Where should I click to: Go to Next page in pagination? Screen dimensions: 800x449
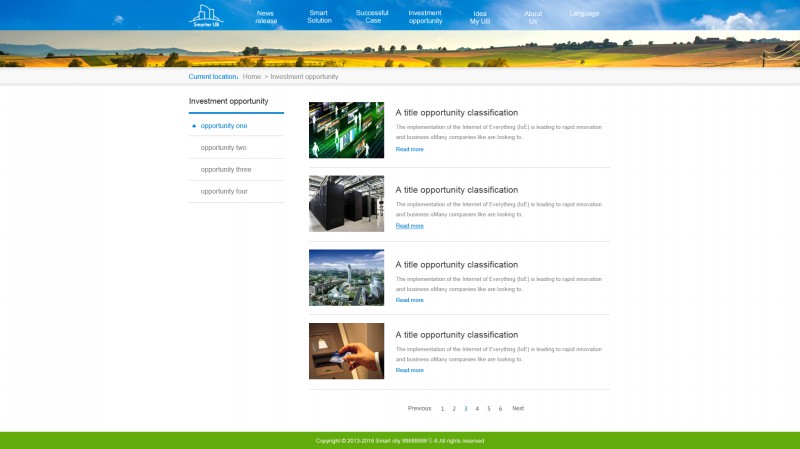point(518,408)
